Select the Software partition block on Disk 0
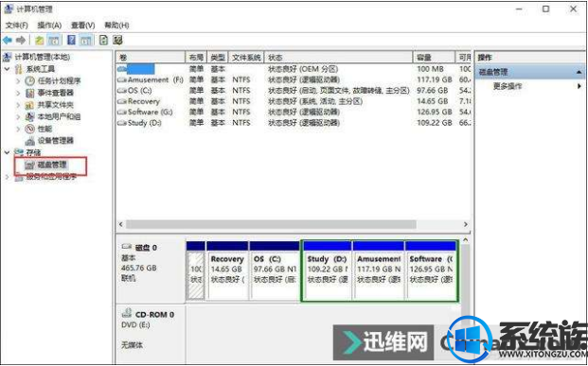Viewport: 588px width, 366px height. pos(431,270)
